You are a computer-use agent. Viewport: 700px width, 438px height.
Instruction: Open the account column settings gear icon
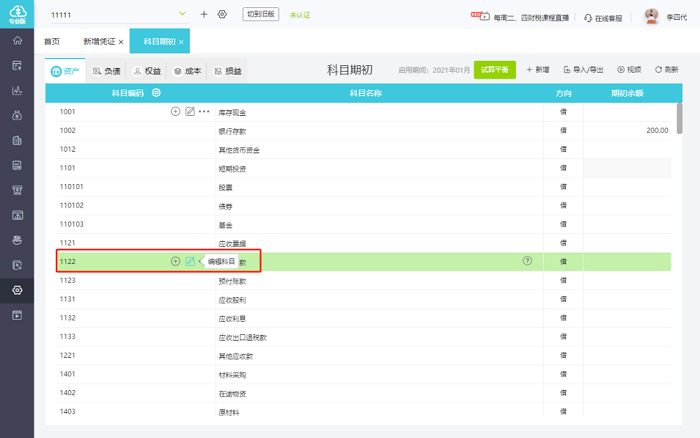coord(156,93)
